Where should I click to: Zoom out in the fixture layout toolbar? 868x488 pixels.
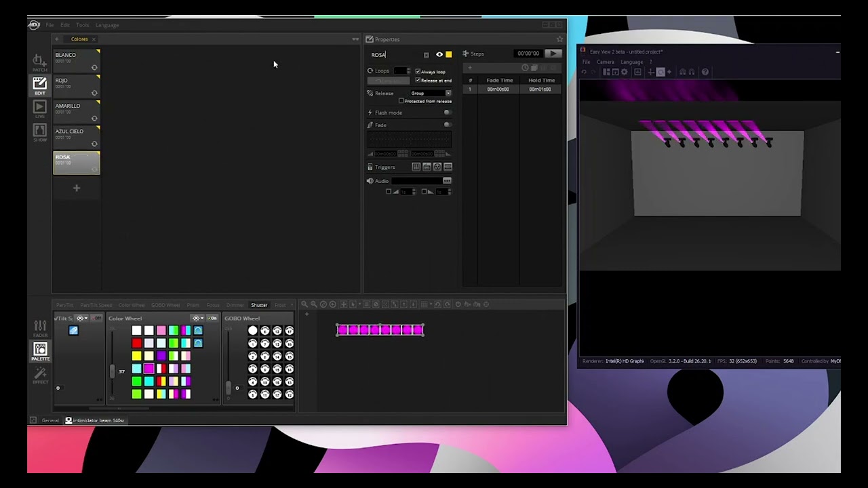click(304, 304)
